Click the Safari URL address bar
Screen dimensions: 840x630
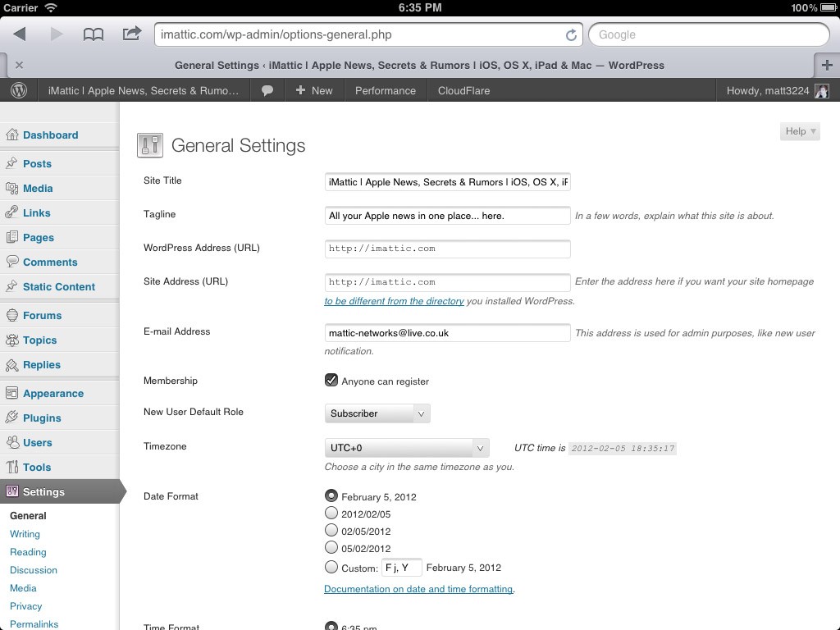pyautogui.click(x=368, y=34)
